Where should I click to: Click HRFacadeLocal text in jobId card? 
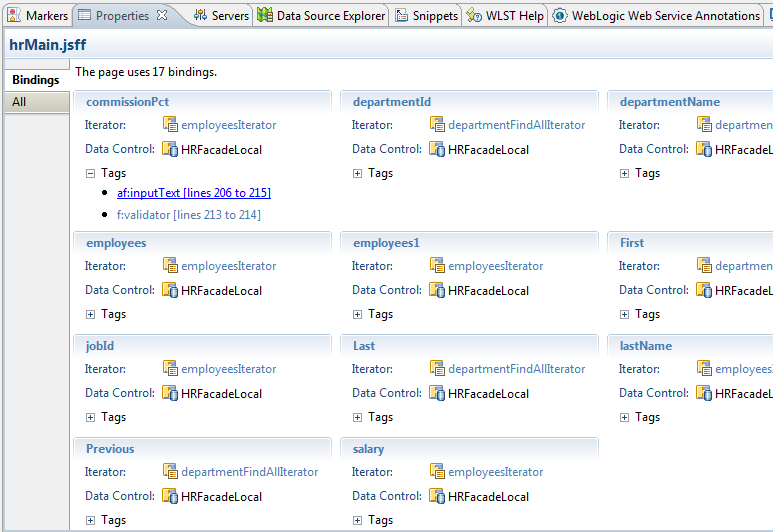point(221,394)
